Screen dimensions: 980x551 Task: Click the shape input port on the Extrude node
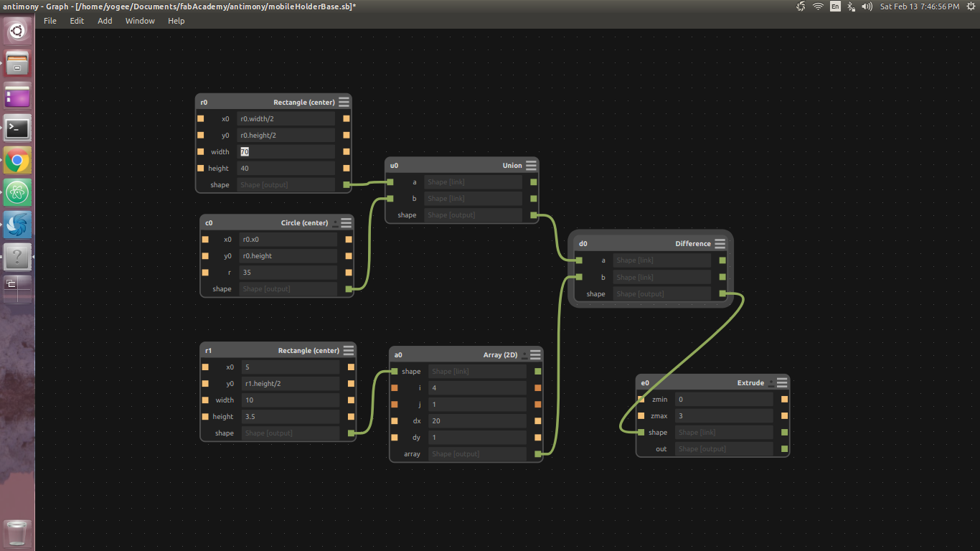click(639, 432)
